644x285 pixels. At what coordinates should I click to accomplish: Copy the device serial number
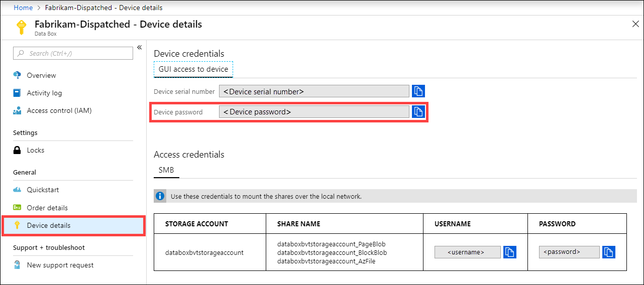coord(418,91)
